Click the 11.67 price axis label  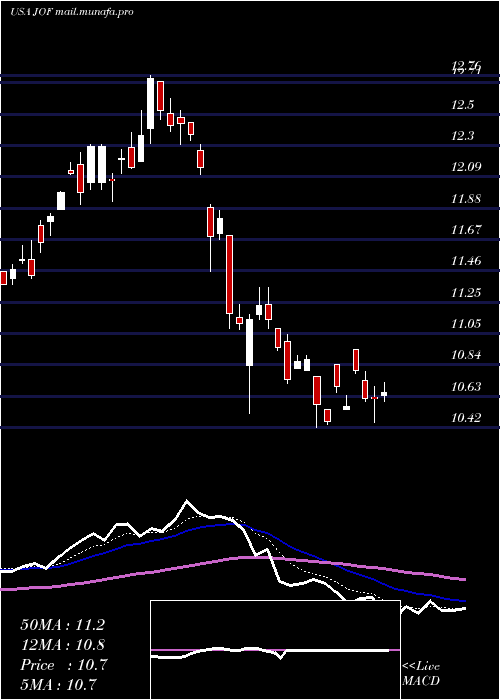[x=466, y=230]
